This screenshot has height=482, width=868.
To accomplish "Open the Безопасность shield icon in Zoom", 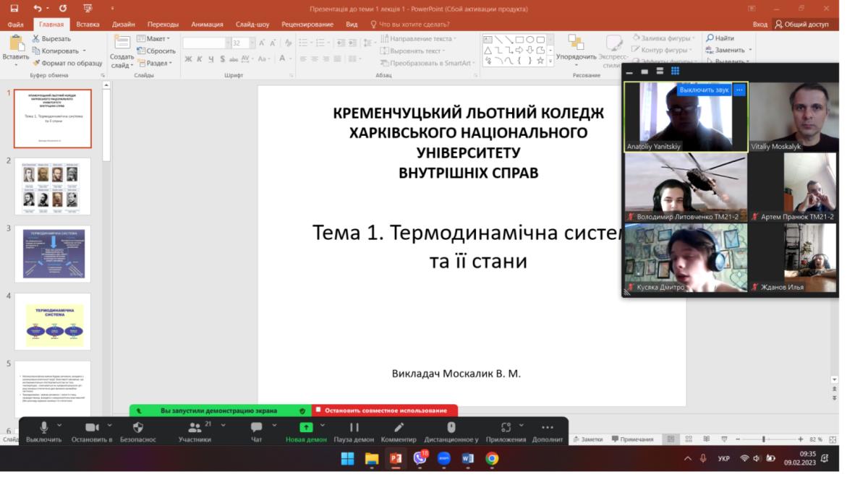I will click(x=138, y=427).
